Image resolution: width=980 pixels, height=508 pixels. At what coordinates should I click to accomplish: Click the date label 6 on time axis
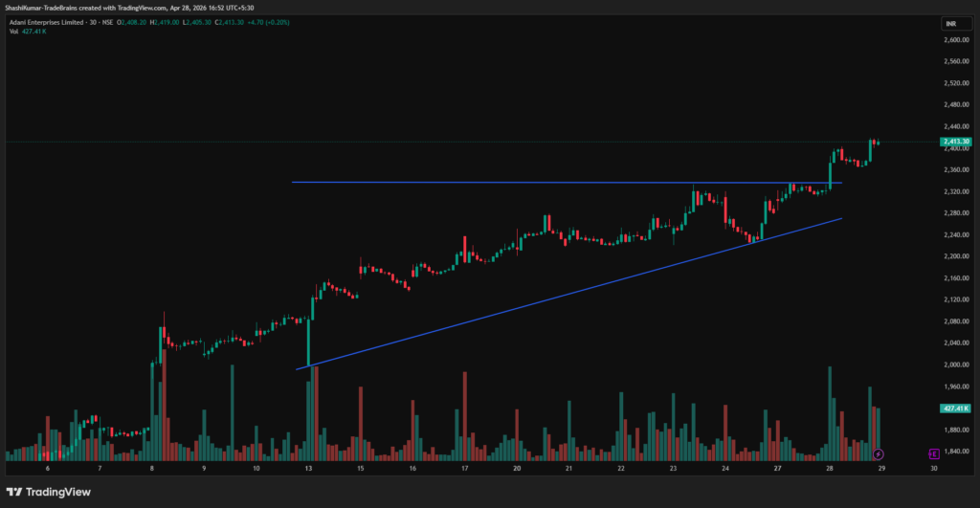click(x=48, y=470)
